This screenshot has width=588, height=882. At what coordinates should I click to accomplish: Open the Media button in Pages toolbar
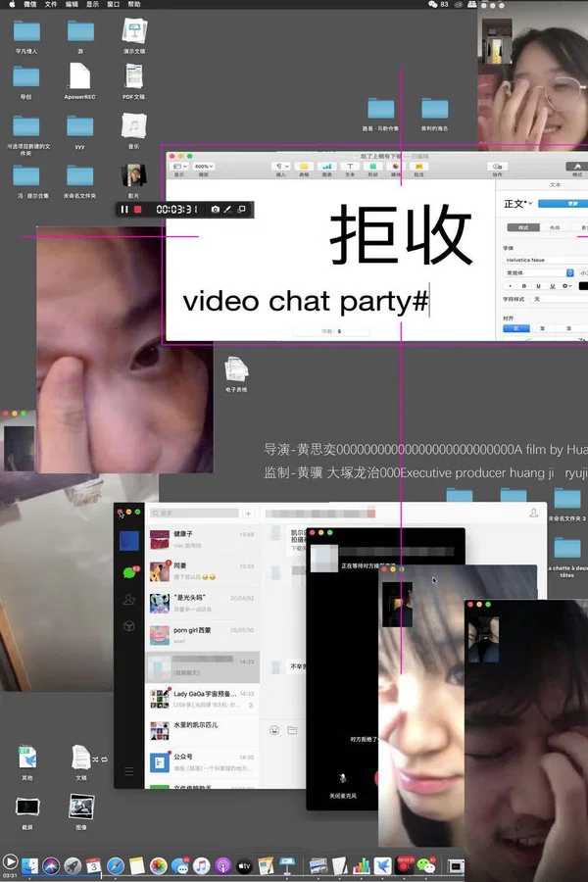click(x=396, y=167)
